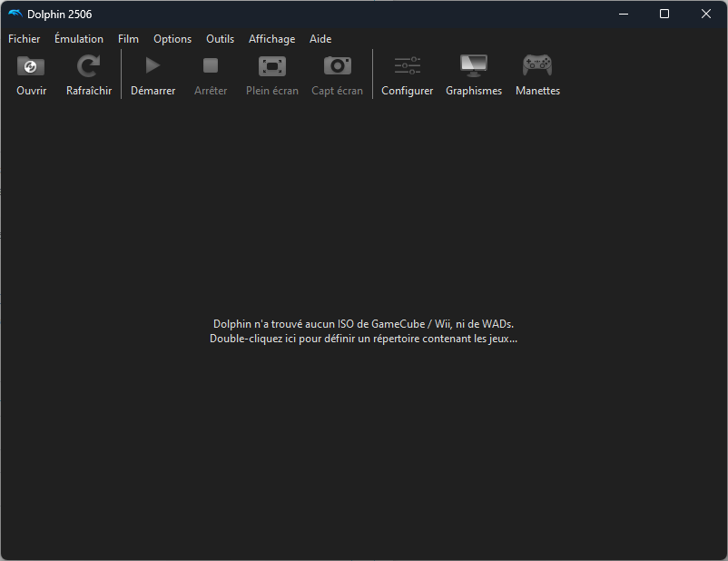Maximize the Dolphin window
Screen dimensions: 728x561
pyautogui.click(x=664, y=14)
